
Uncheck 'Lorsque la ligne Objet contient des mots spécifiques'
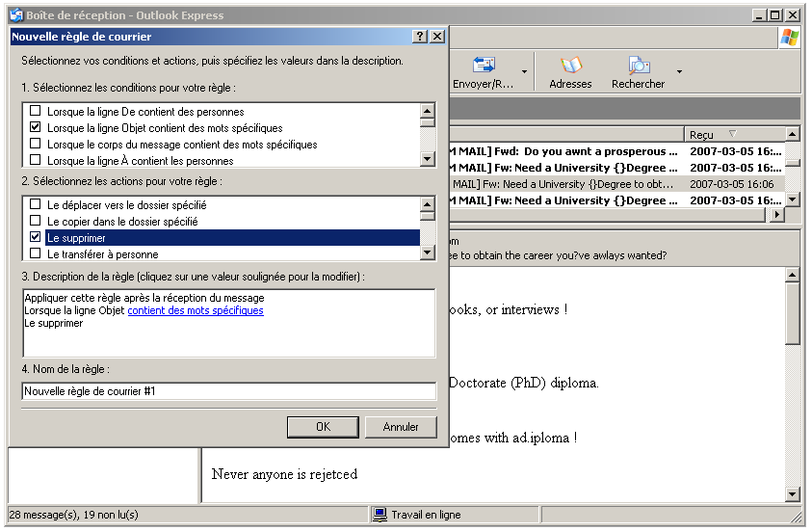[x=36, y=127]
